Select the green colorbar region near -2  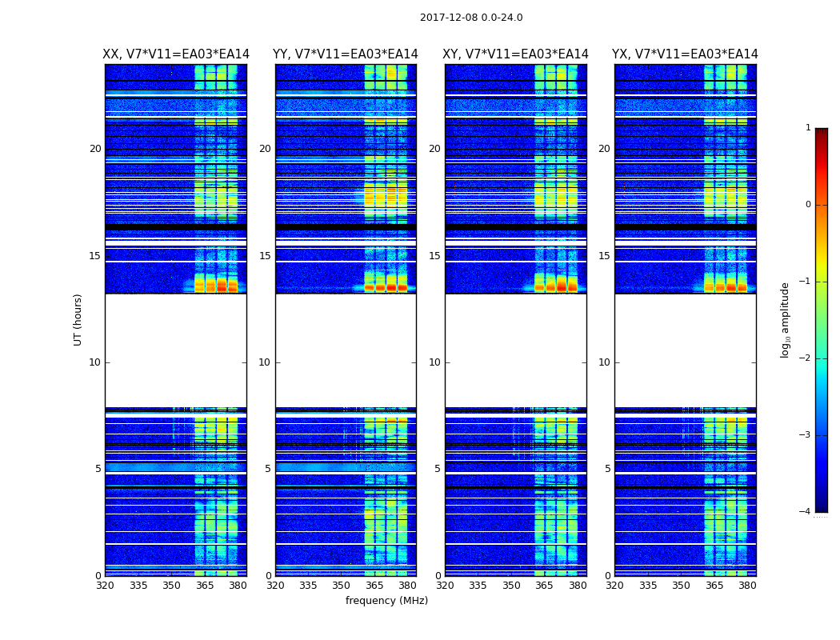[x=822, y=358]
